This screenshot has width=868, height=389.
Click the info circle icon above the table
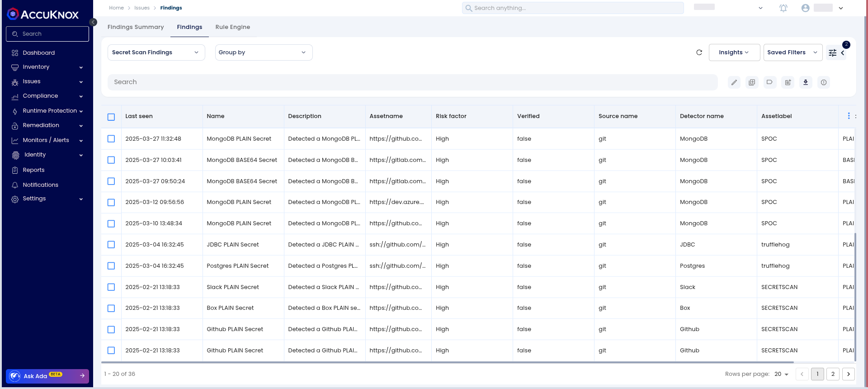(x=824, y=82)
